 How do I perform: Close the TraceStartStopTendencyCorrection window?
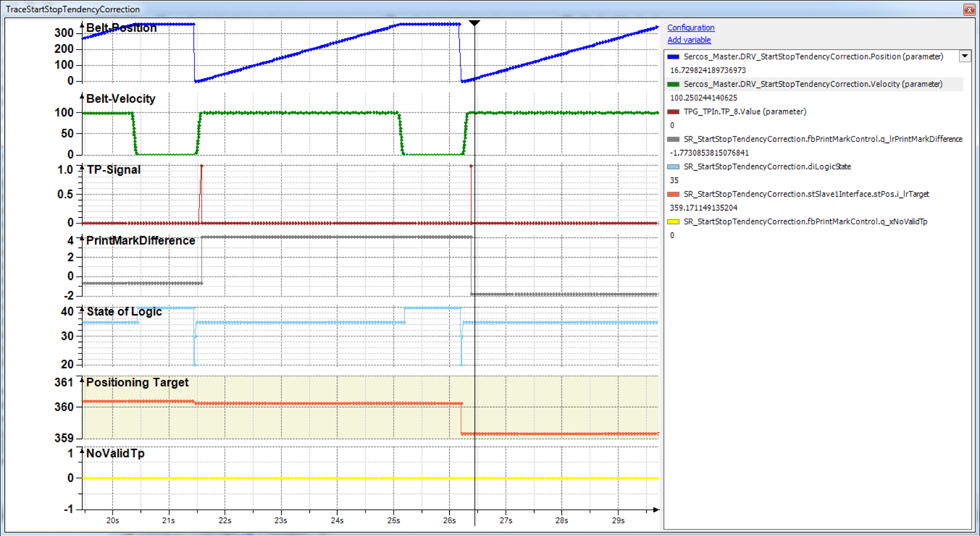969,9
